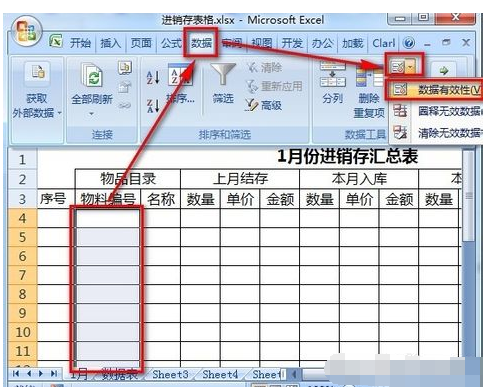Click the help question mark icon
The width and height of the screenshot is (483, 387).
click(x=409, y=43)
